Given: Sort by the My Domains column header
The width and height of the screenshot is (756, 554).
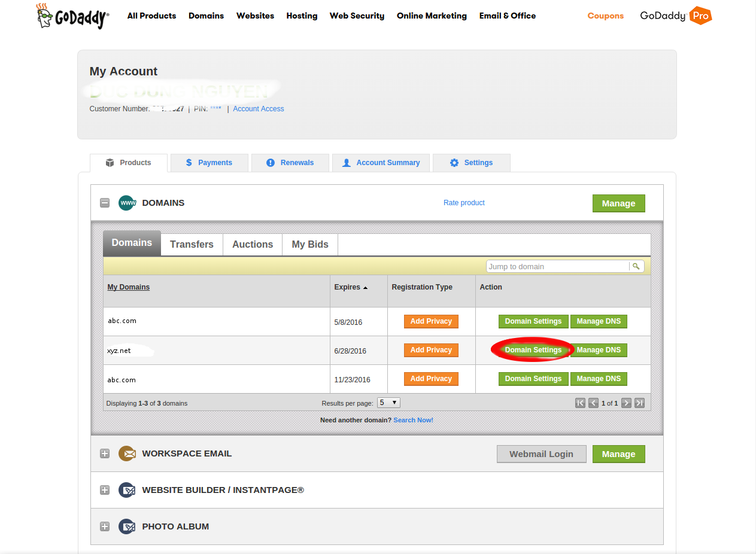Looking at the screenshot, I should (x=129, y=287).
